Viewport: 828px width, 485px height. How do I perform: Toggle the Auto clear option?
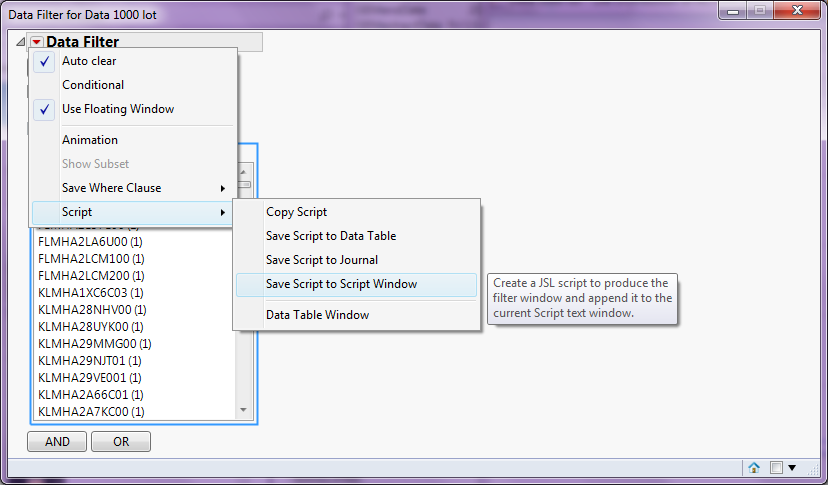(x=132, y=61)
